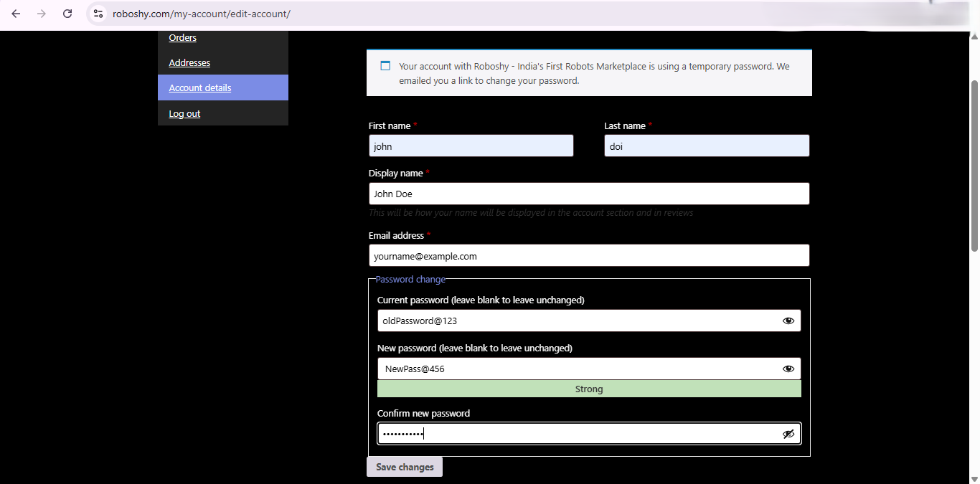Image resolution: width=980 pixels, height=484 pixels.
Task: Click the browser back navigation arrow
Action: (16, 13)
